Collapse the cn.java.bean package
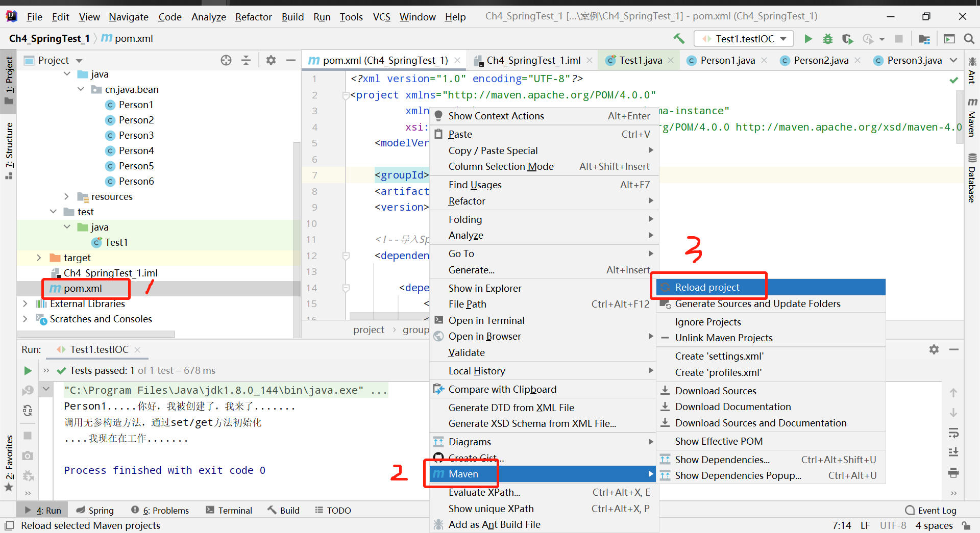The width and height of the screenshot is (980, 533). click(81, 89)
